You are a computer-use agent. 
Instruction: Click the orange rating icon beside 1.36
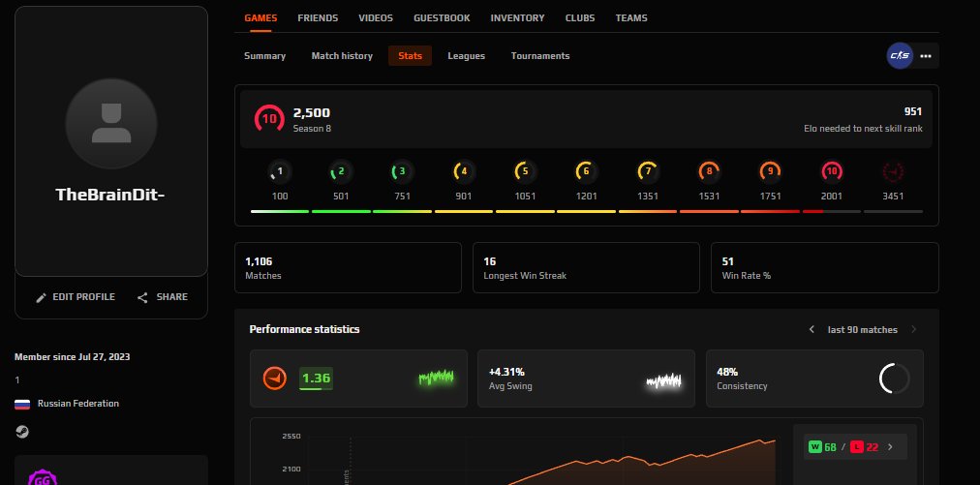tap(275, 379)
